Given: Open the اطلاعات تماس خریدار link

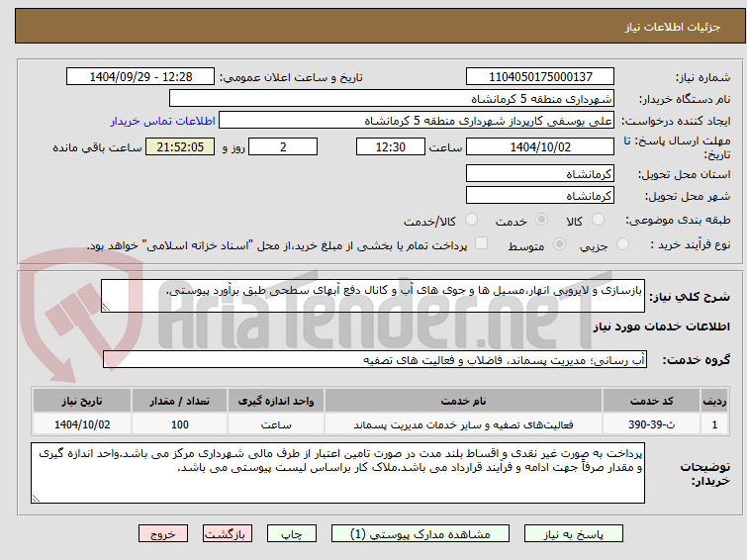Looking at the screenshot, I should click(x=163, y=121).
